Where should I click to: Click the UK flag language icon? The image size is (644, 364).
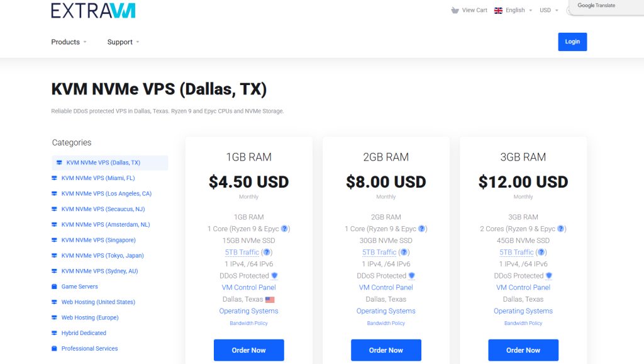coord(498,10)
